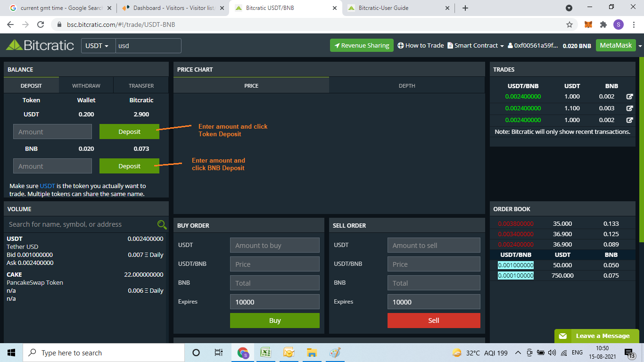Select the Transfer tab in Balance panel
The height and width of the screenshot is (362, 644).
141,86
